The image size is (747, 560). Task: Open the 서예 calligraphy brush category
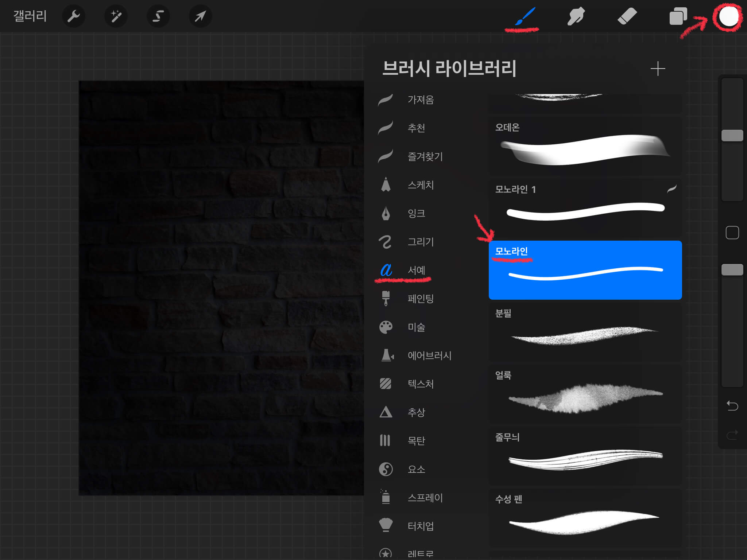[416, 270]
